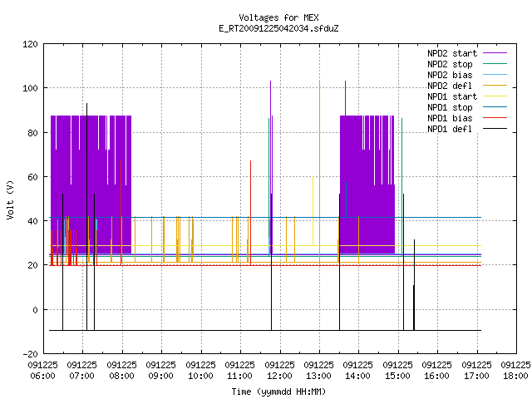This screenshot has height=399, width=532.
Task: Click the 09:00 x-axis tick label
Action: pyautogui.click(x=160, y=376)
